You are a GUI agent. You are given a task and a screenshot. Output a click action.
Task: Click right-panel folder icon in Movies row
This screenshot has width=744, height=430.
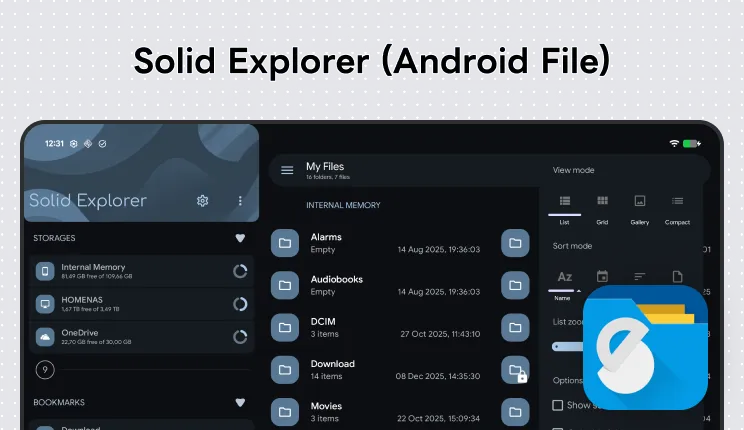pyautogui.click(x=515, y=412)
